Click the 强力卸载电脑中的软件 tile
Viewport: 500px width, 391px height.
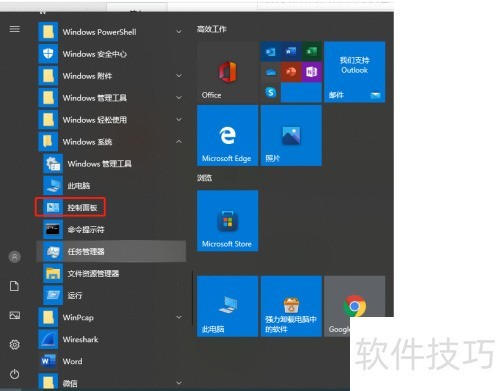[x=291, y=306]
